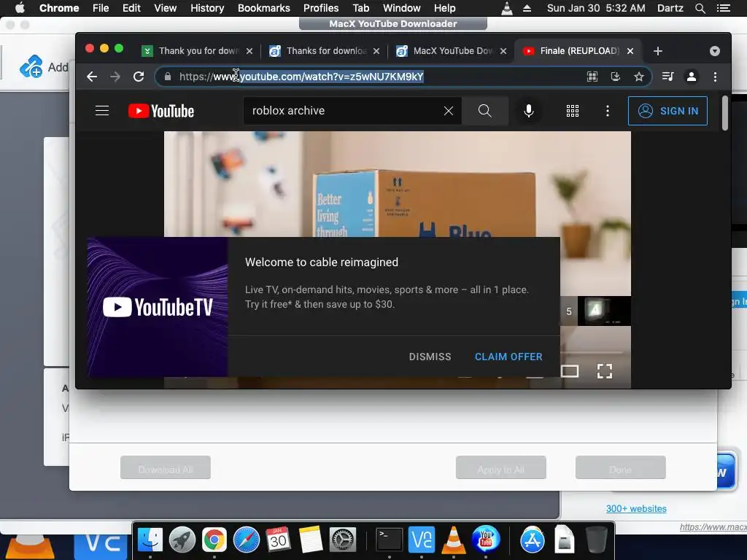
Task: Click Done in MacX window
Action: tap(620, 467)
